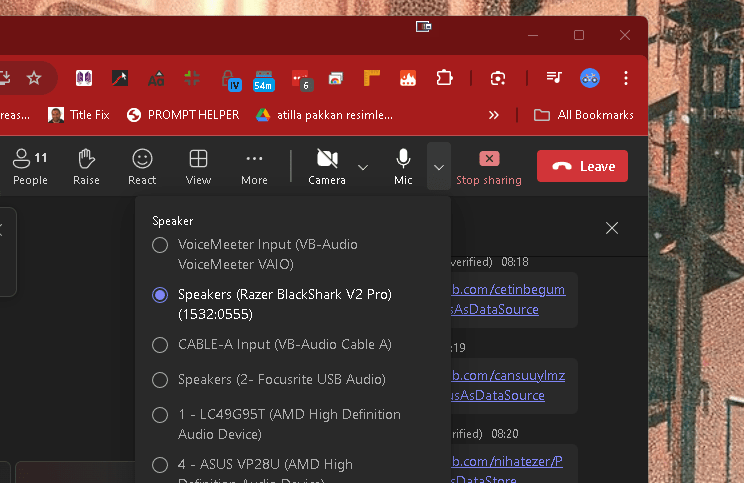This screenshot has height=483, width=744.
Task: Open the nihatezer link in chat
Action: [507, 469]
